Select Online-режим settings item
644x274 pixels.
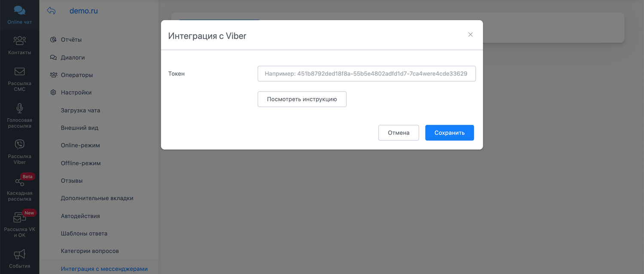[x=81, y=145]
